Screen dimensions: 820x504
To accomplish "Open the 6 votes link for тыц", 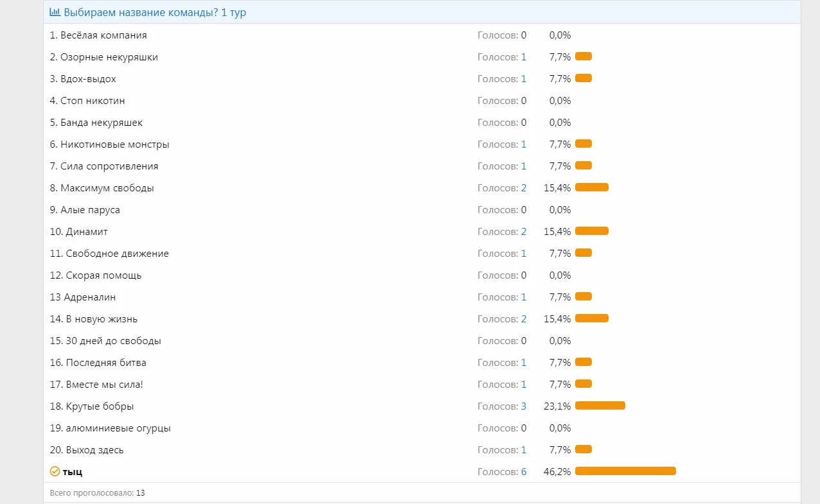I will (524, 472).
